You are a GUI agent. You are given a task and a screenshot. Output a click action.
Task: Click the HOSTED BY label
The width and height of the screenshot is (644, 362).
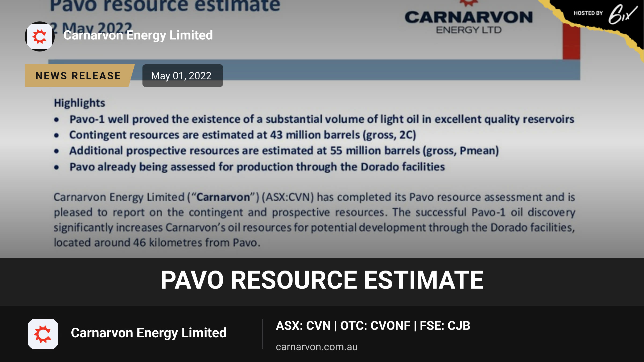click(588, 13)
